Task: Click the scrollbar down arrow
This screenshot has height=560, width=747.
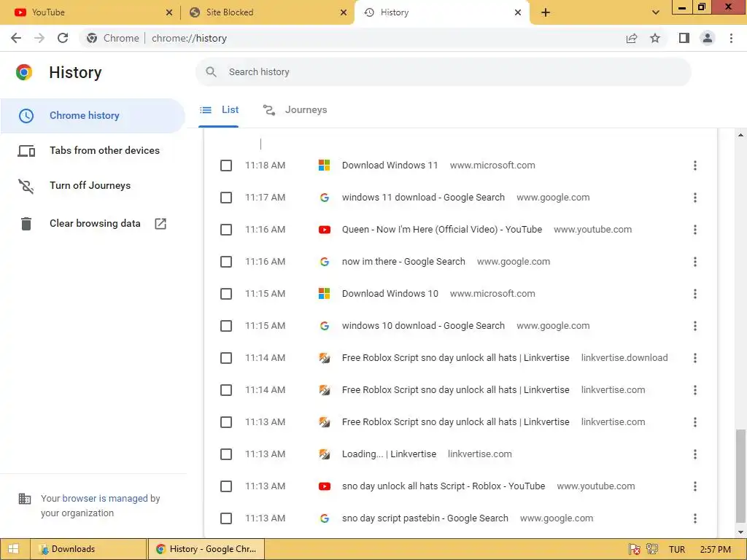Action: coord(740,532)
